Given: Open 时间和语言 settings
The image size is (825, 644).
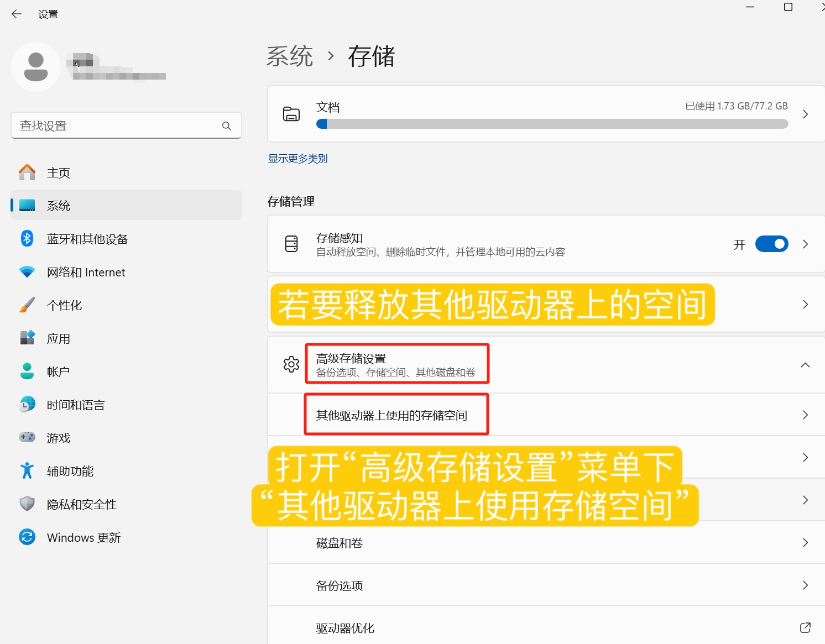Looking at the screenshot, I should (126, 405).
